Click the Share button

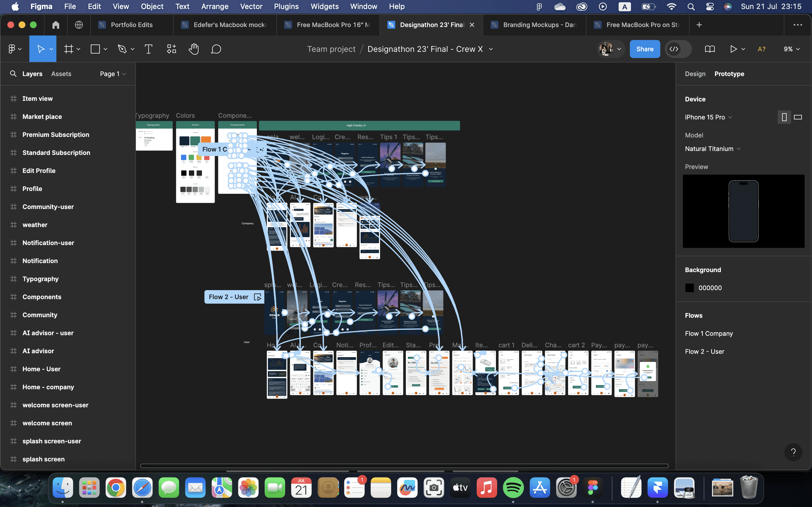click(x=645, y=49)
